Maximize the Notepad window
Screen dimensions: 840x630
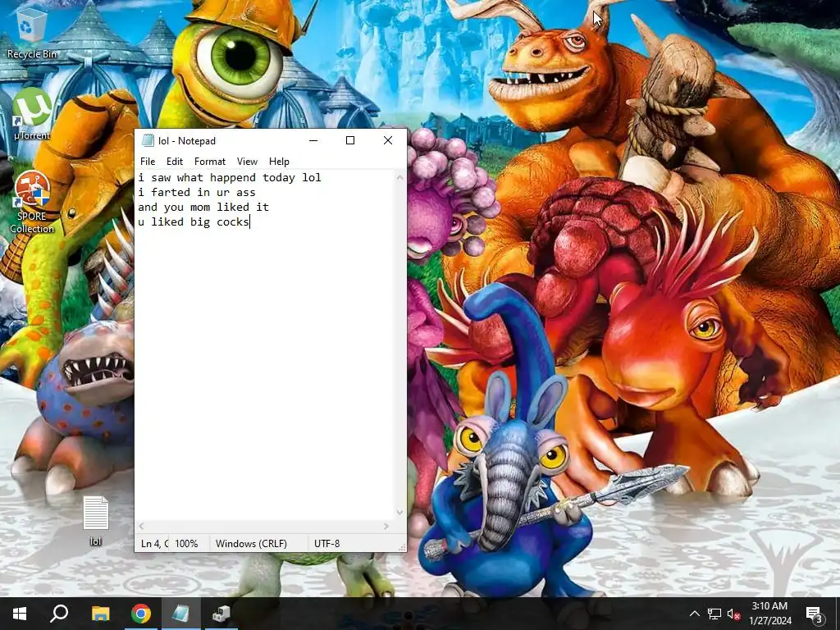pos(350,140)
